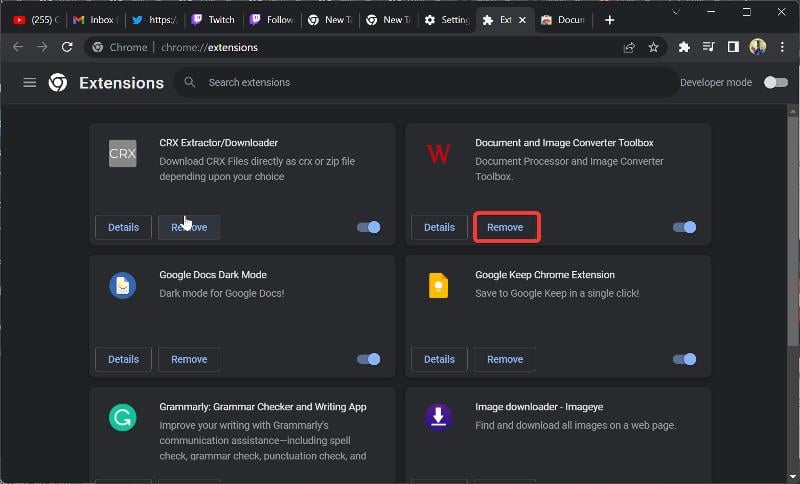Click the Google Keep Chrome Extension icon
Screen dimensions: 800x484
438,286
